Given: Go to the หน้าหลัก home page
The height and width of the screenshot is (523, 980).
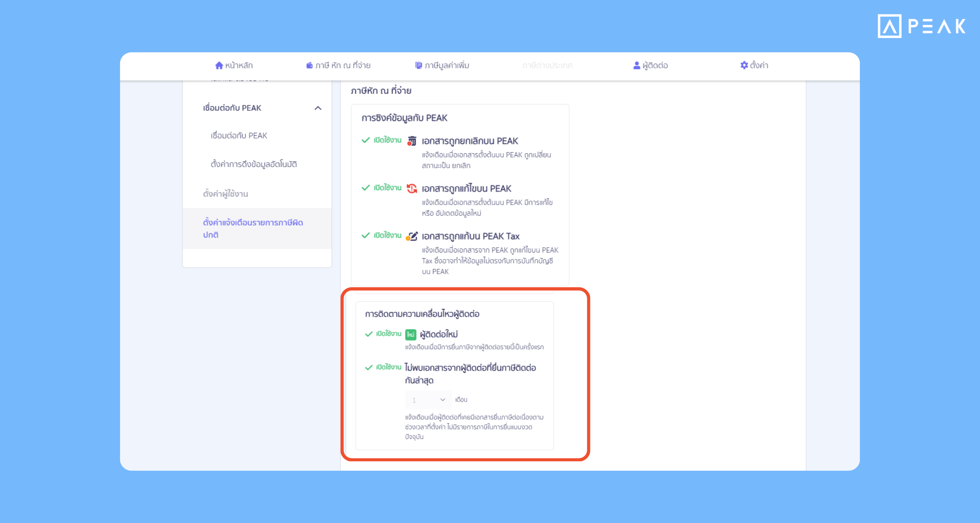Looking at the screenshot, I should tap(234, 65).
